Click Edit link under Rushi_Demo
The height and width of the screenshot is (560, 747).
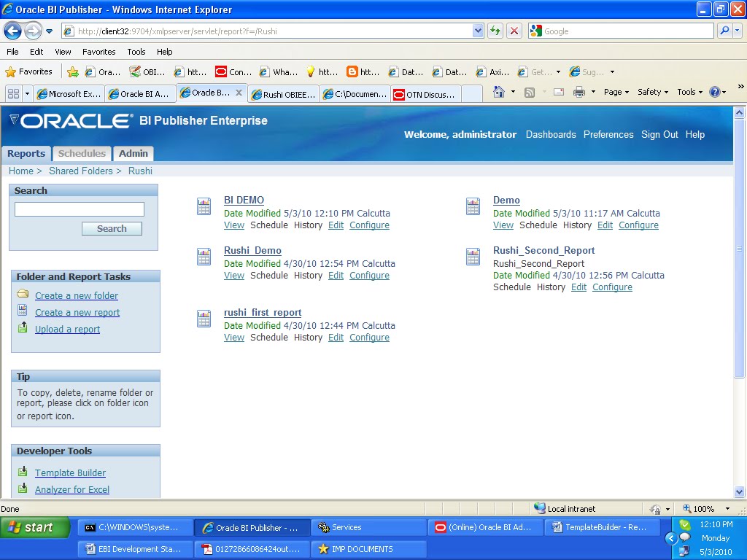pos(336,275)
